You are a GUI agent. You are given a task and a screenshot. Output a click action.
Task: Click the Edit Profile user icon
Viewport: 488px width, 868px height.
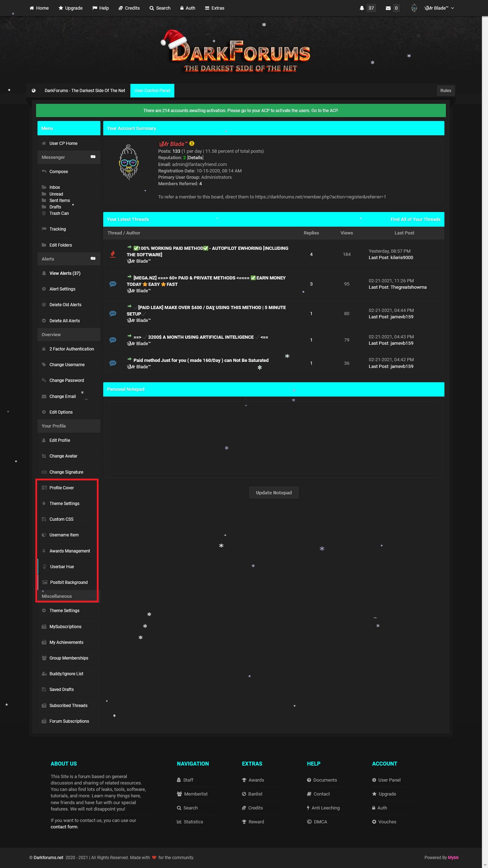coord(44,440)
